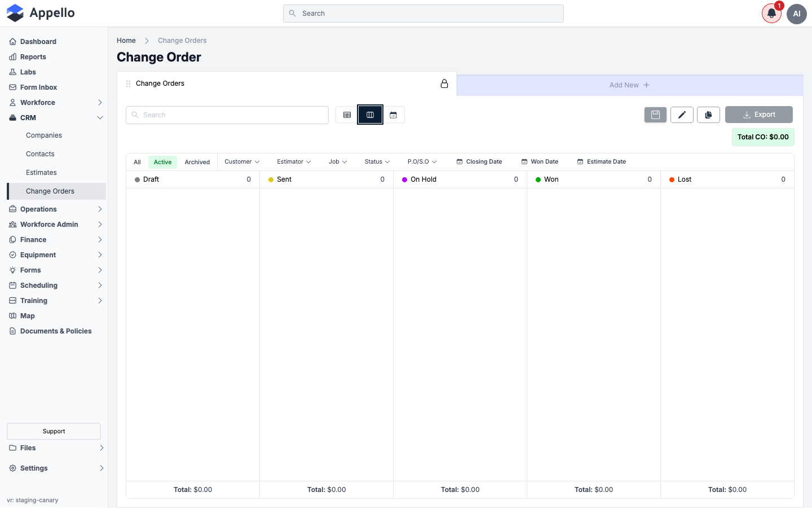Click the lock icon on Change Orders tab
Image resolution: width=812 pixels, height=518 pixels.
coord(444,84)
